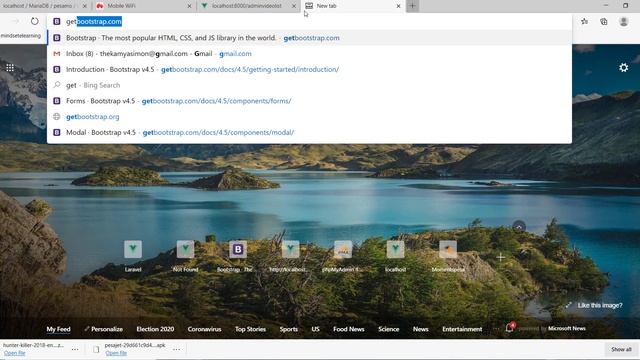Open the localhost quick link tile
Screen dimensions: 640x360
pyautogui.click(x=396, y=249)
